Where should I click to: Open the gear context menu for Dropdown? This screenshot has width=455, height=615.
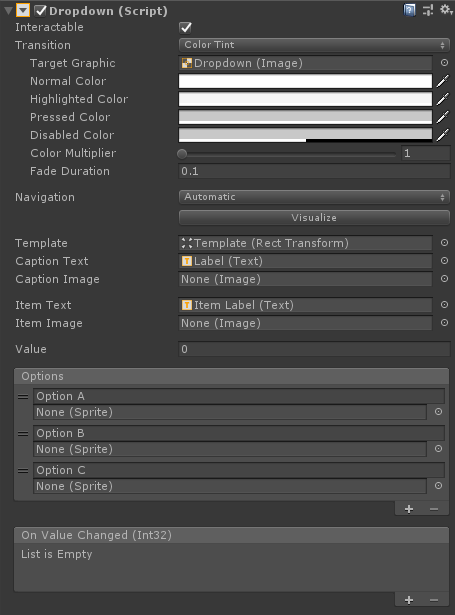(x=446, y=10)
